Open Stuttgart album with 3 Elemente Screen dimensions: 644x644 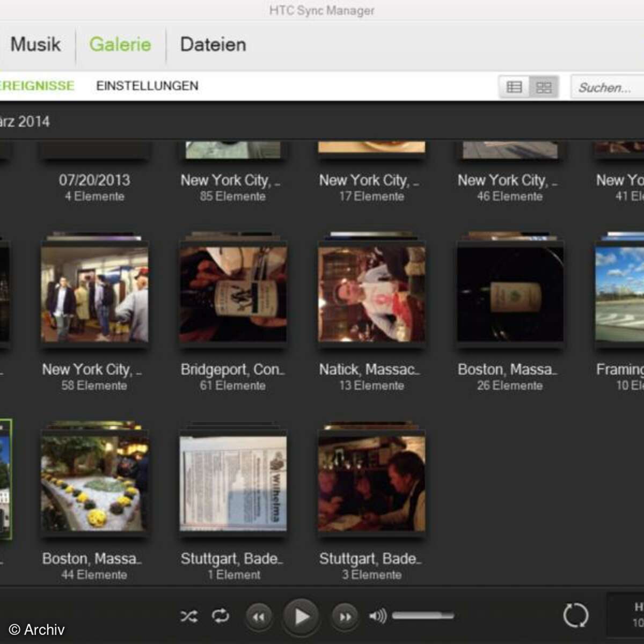point(371,483)
